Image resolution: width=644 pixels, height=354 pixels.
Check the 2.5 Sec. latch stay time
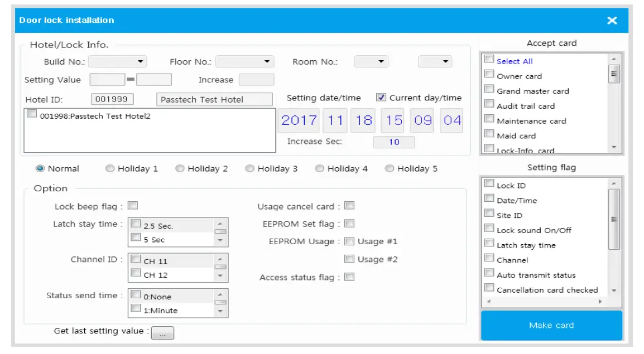tap(136, 224)
